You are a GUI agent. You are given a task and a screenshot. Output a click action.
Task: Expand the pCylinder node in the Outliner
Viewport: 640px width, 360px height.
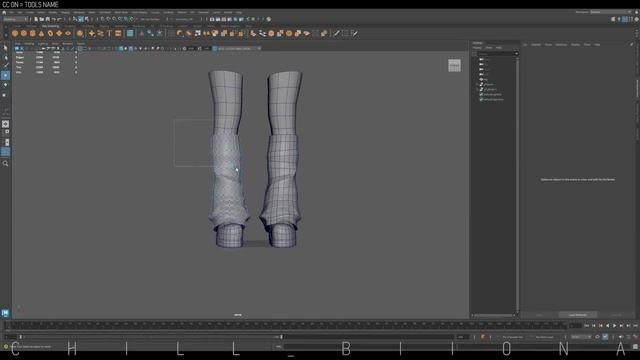pyautogui.click(x=477, y=84)
